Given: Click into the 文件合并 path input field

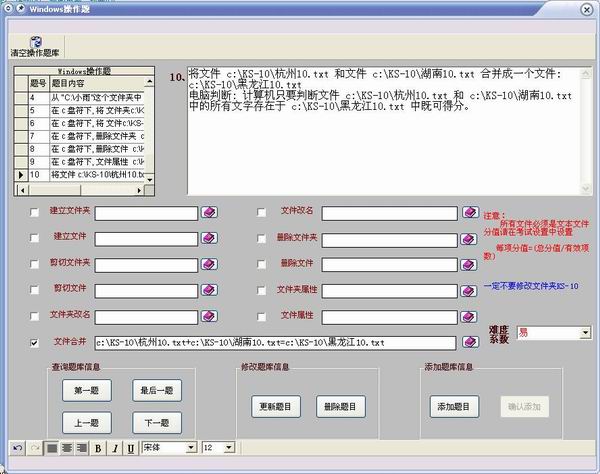Looking at the screenshot, I should coord(275,343).
